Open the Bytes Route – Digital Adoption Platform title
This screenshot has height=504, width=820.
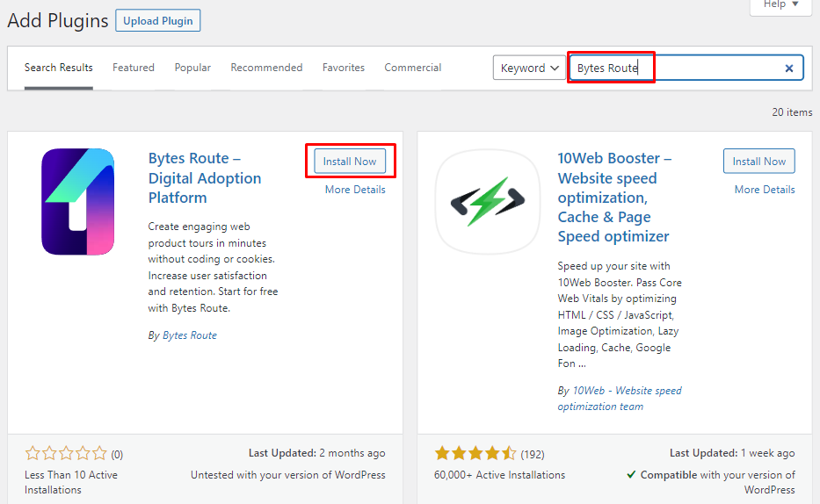[x=205, y=178]
